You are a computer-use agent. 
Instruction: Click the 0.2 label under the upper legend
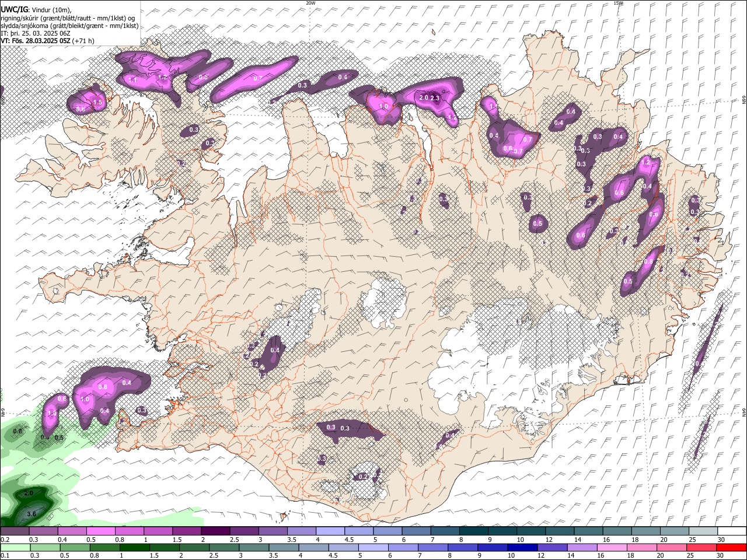5,540
